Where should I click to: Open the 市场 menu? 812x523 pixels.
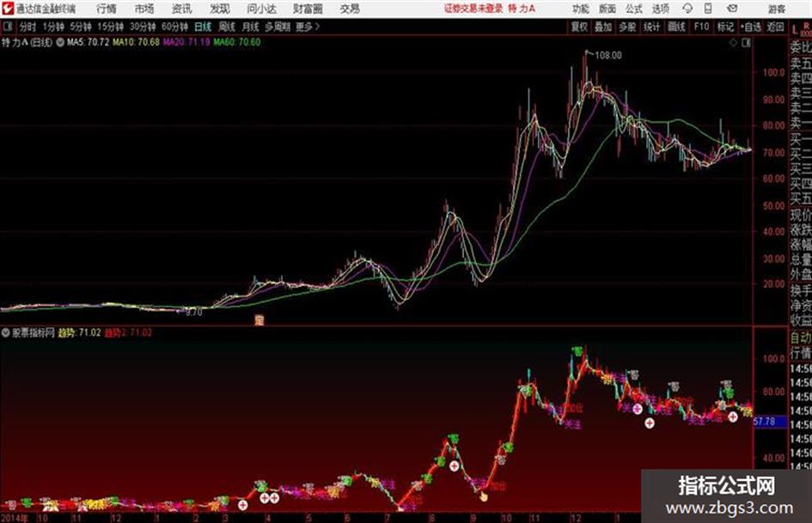[144, 9]
